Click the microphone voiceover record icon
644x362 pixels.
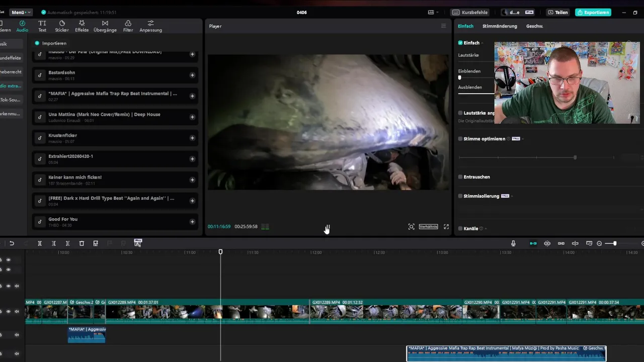(513, 243)
